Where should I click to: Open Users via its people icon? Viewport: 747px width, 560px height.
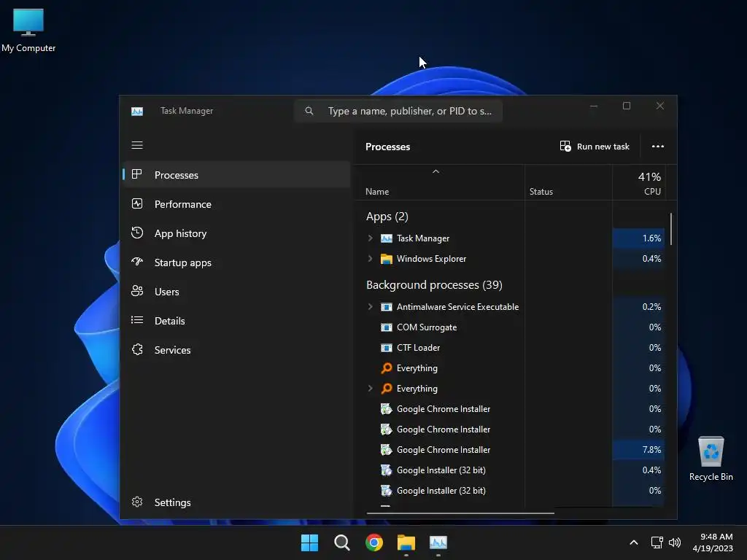[137, 291]
